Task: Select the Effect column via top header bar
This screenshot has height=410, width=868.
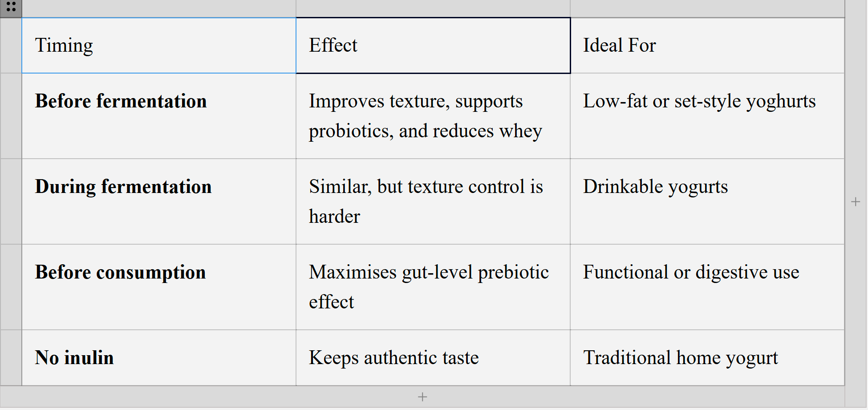Action: tap(433, 8)
